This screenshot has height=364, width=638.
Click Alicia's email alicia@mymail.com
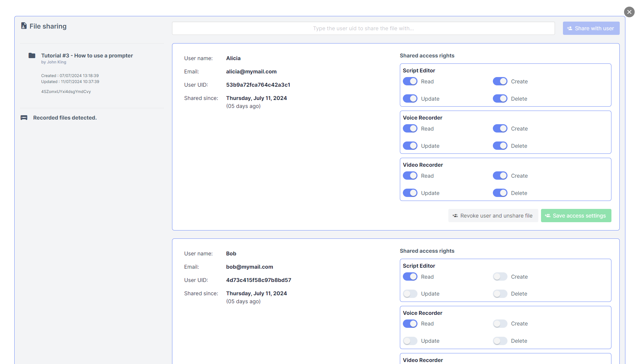click(x=251, y=71)
